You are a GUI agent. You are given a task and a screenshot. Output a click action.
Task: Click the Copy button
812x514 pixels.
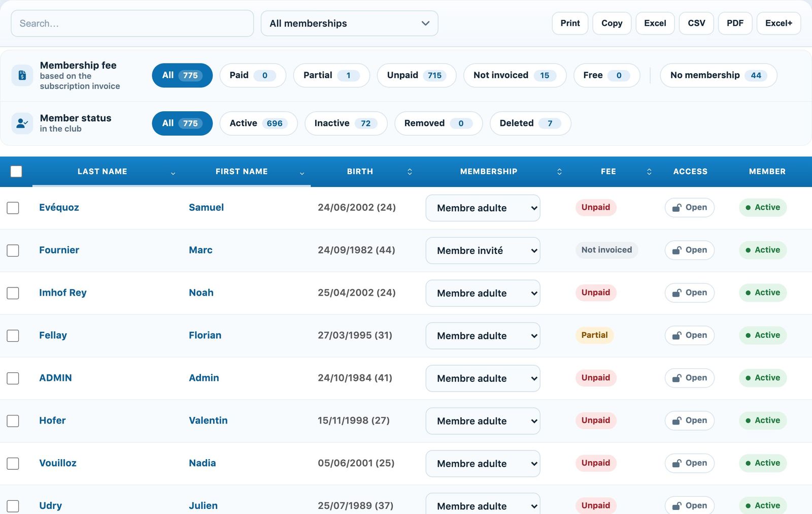tap(612, 23)
